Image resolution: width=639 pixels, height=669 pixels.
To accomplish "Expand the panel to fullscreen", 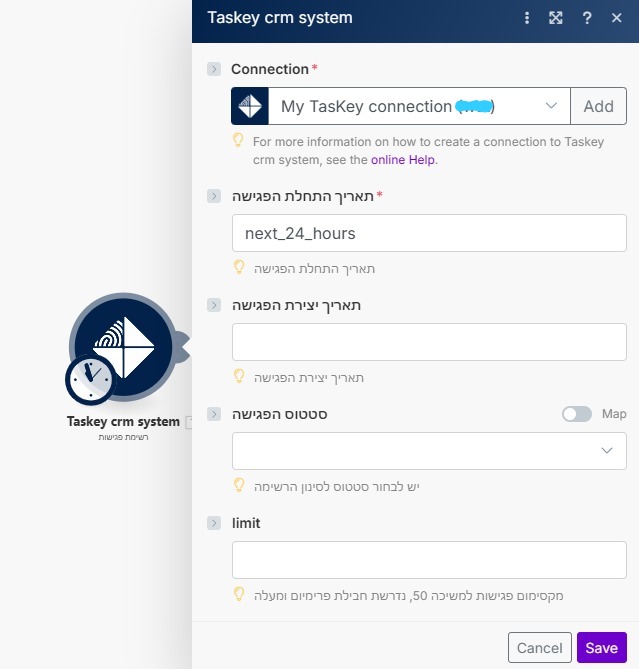I will coord(556,18).
